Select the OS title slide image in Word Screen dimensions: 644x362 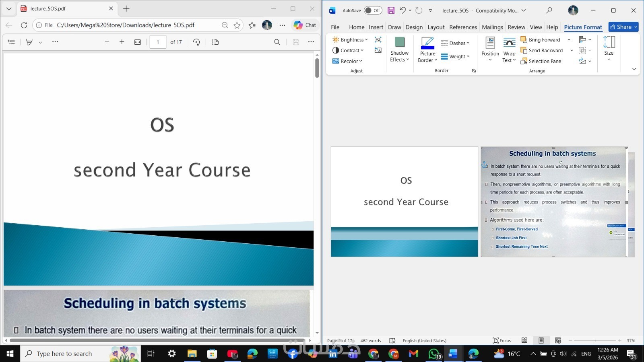point(405,202)
